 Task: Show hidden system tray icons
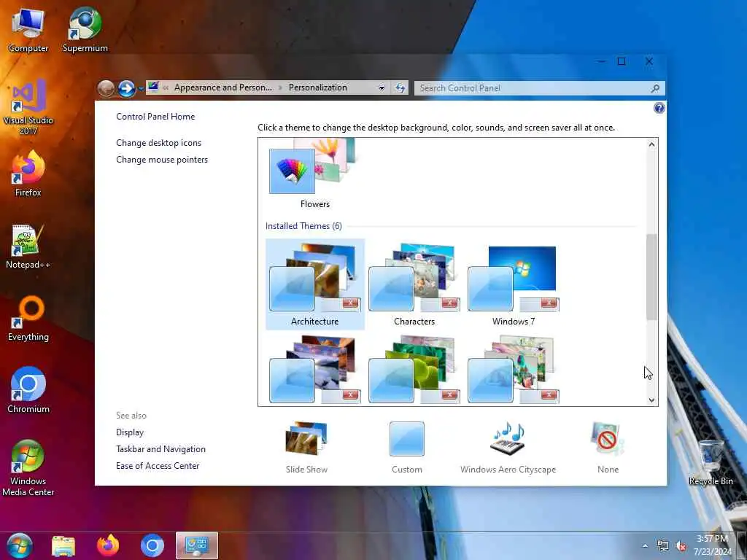(x=645, y=545)
